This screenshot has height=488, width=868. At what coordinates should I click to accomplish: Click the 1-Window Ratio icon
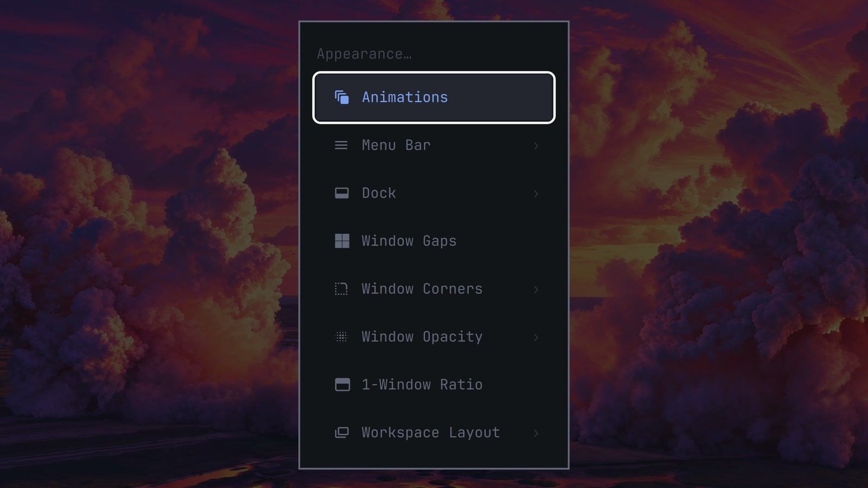(342, 384)
